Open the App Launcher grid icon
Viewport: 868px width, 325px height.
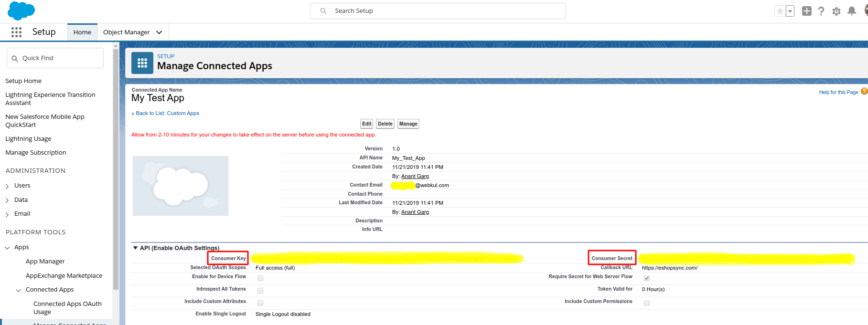click(16, 32)
